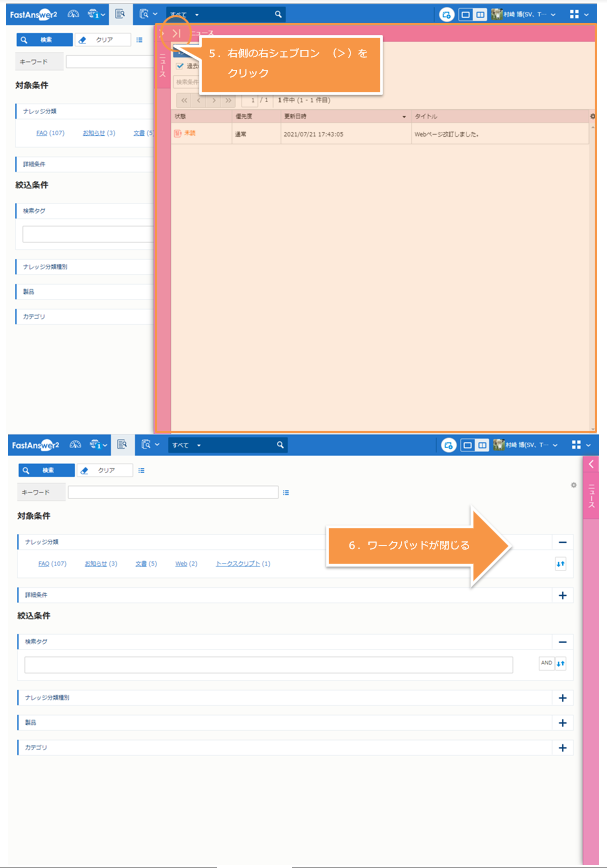Toggle the checkbox at the top of the news workpad
Viewport: 607px width, 868px height.
[x=180, y=66]
